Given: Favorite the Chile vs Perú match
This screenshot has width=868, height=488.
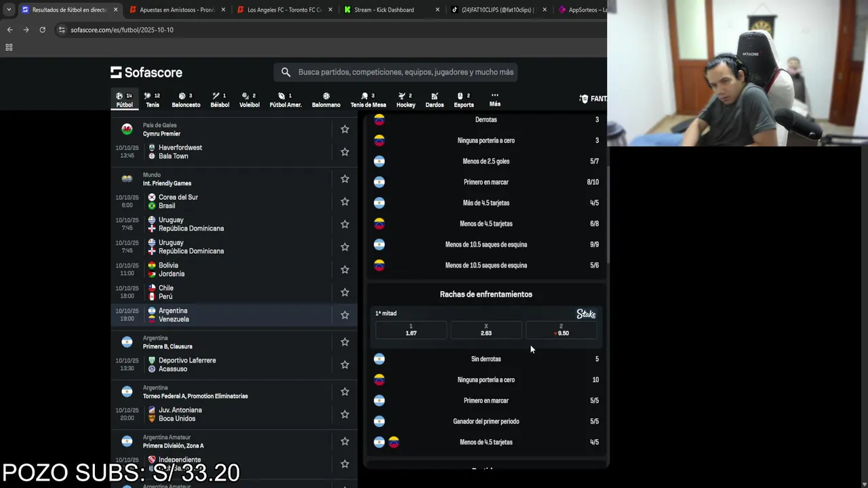Looking at the screenshot, I should [344, 292].
